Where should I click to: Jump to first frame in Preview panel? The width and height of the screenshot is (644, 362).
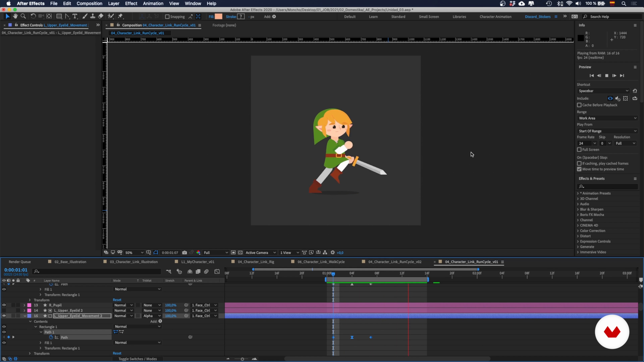pyautogui.click(x=592, y=76)
